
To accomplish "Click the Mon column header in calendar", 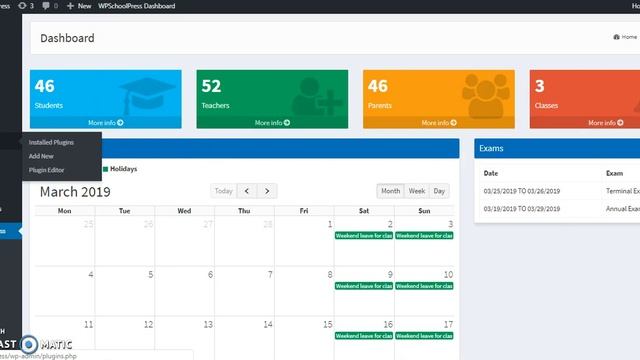I will (x=64, y=211).
